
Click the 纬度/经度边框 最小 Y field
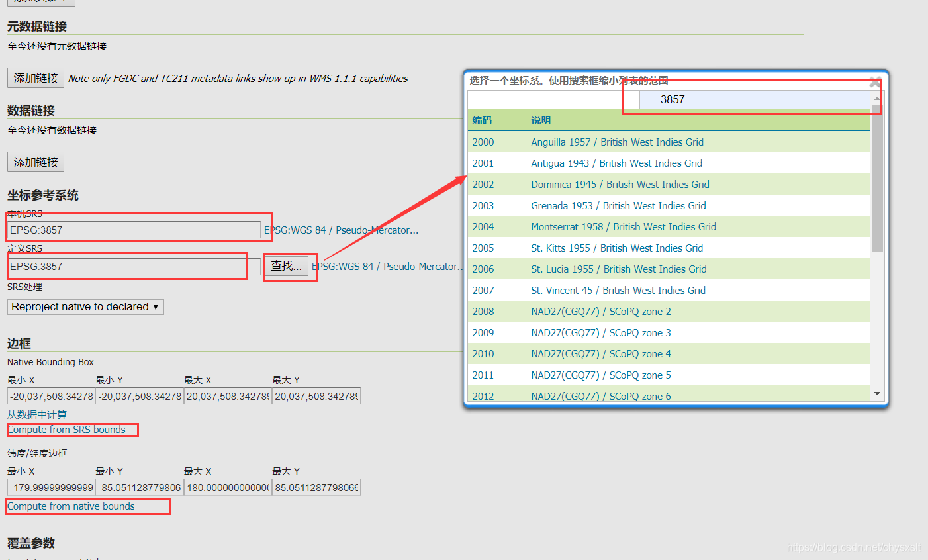139,487
